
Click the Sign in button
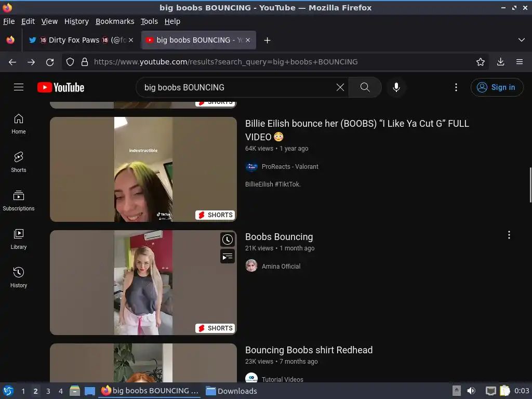click(x=497, y=87)
